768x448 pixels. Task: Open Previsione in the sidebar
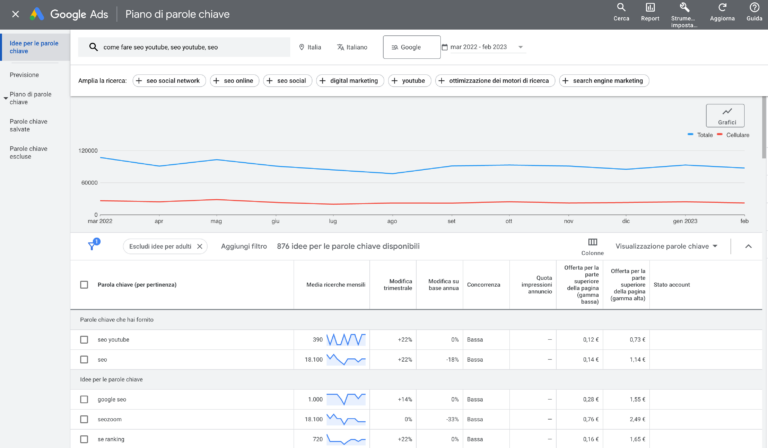click(x=24, y=75)
